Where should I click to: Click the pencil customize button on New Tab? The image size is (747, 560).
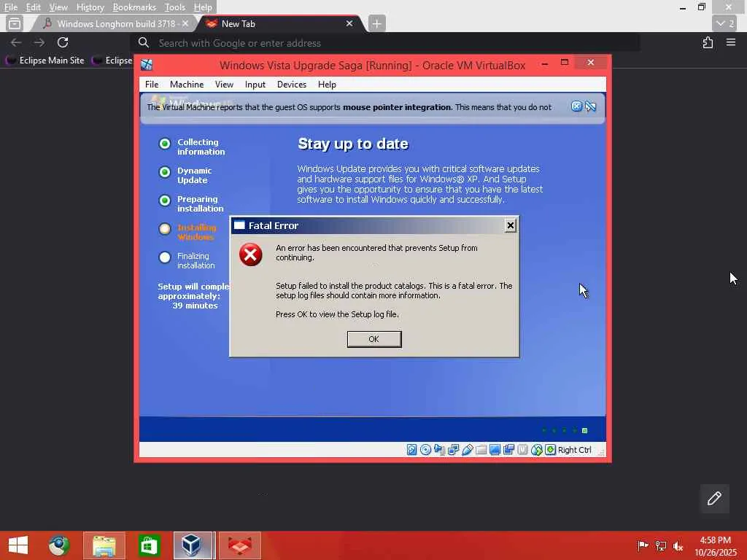(x=714, y=499)
